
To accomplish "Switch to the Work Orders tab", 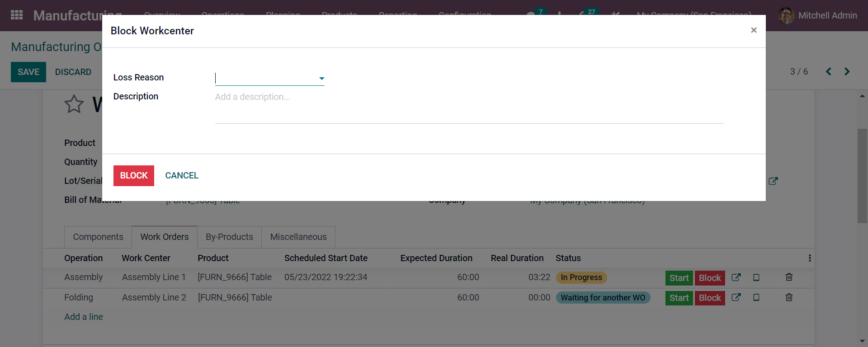I will pos(165,237).
